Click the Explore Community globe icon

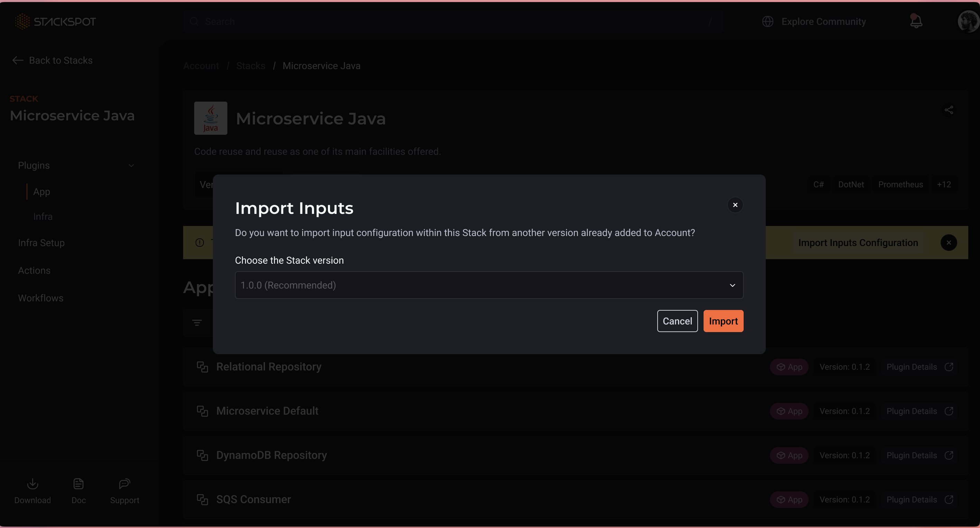pyautogui.click(x=768, y=22)
